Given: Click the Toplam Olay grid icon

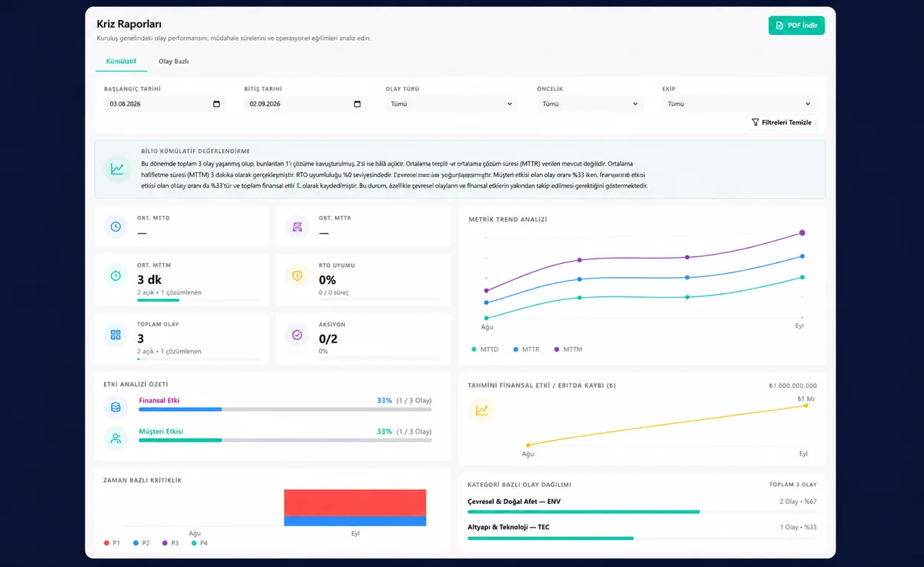Looking at the screenshot, I should coord(115,335).
